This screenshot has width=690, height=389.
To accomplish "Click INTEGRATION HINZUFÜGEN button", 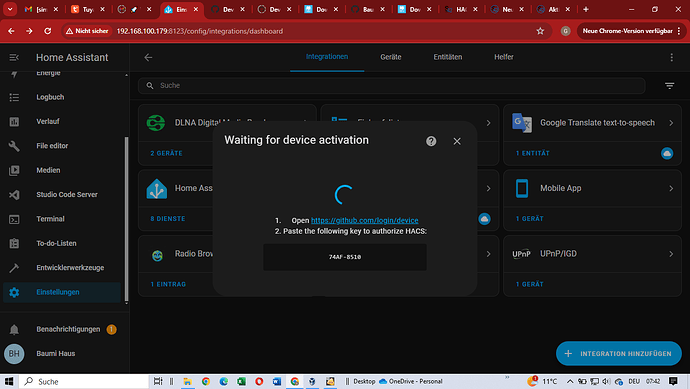I will point(619,354).
